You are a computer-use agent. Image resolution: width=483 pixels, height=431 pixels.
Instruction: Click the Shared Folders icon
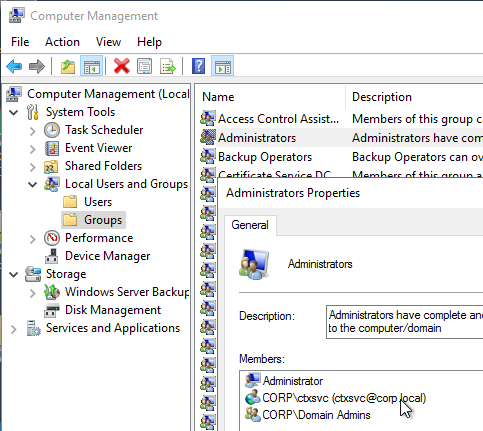pyautogui.click(x=51, y=166)
